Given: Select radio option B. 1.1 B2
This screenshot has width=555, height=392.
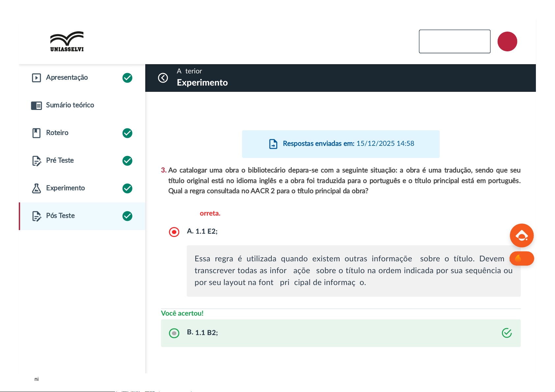Looking at the screenshot, I should [174, 333].
